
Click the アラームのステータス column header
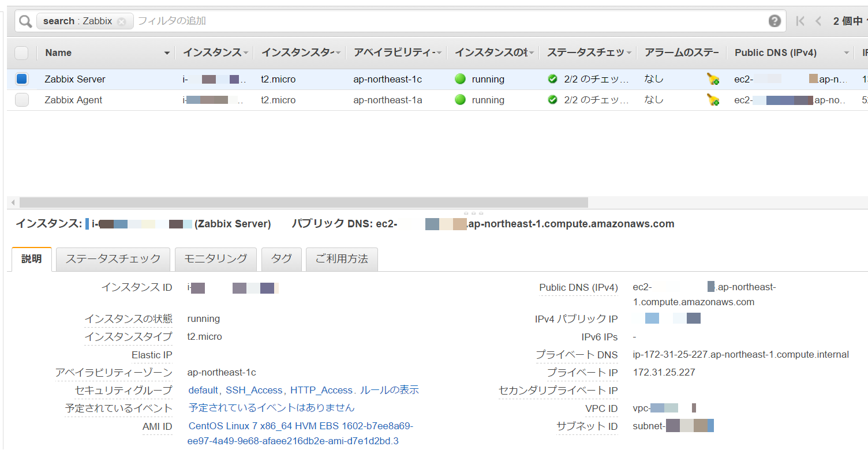click(x=682, y=53)
